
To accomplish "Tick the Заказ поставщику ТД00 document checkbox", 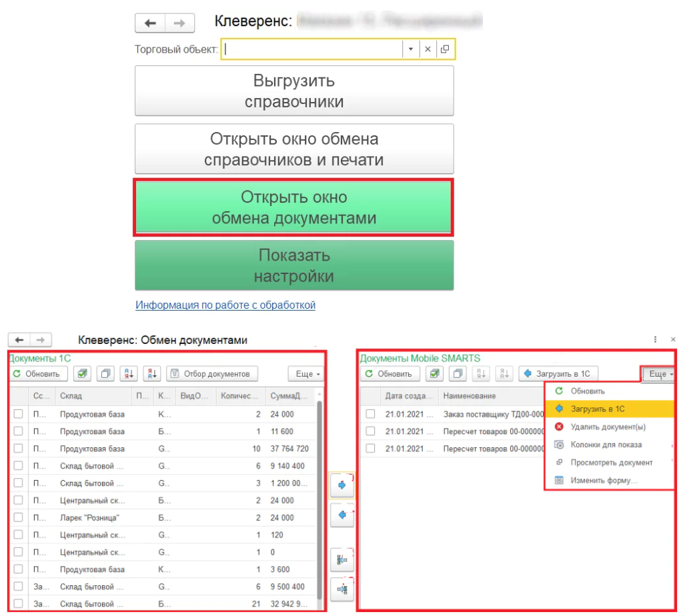I will [370, 414].
